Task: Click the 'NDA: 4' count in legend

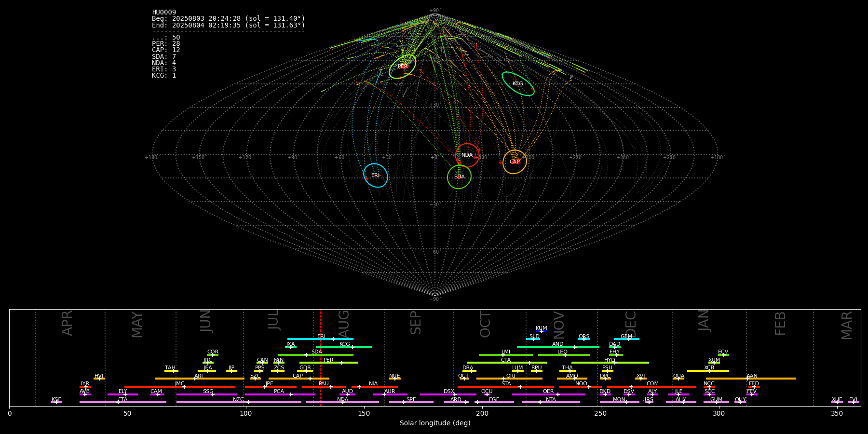Action: point(164,63)
